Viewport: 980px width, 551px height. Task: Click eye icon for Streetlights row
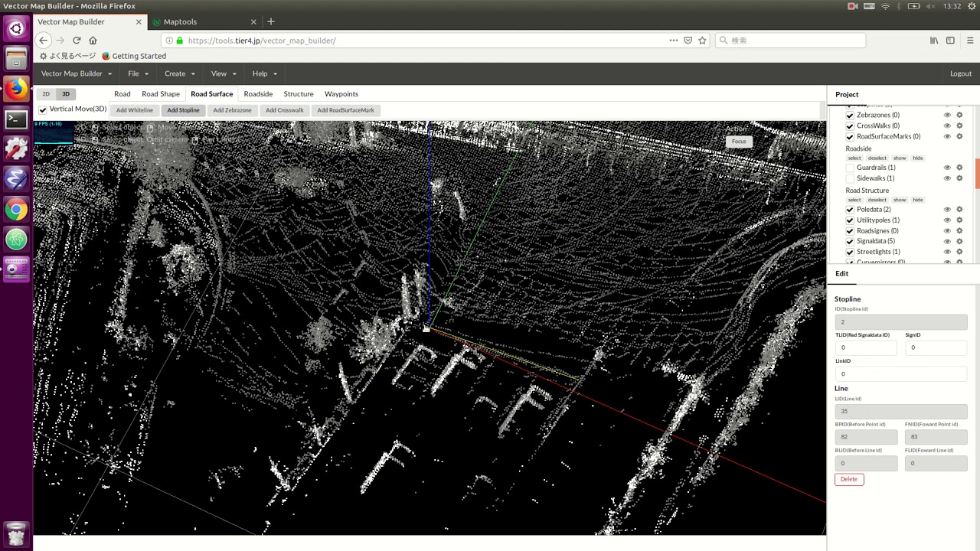pos(947,252)
